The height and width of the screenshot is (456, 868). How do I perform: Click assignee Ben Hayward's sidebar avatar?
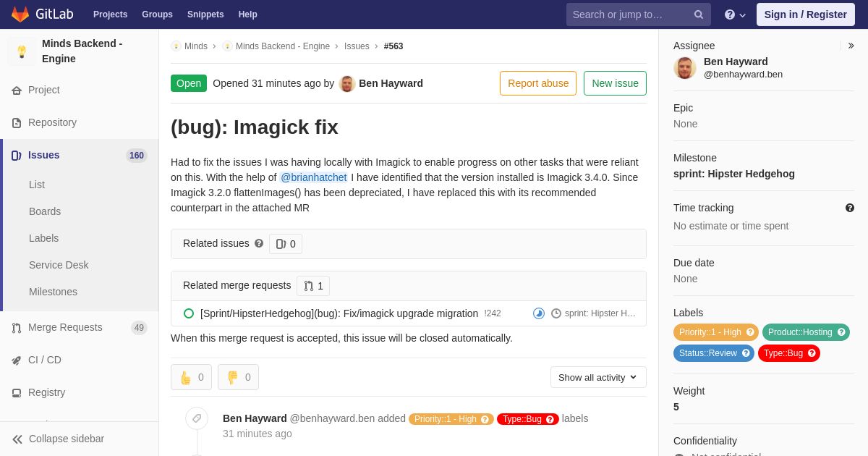tap(685, 68)
